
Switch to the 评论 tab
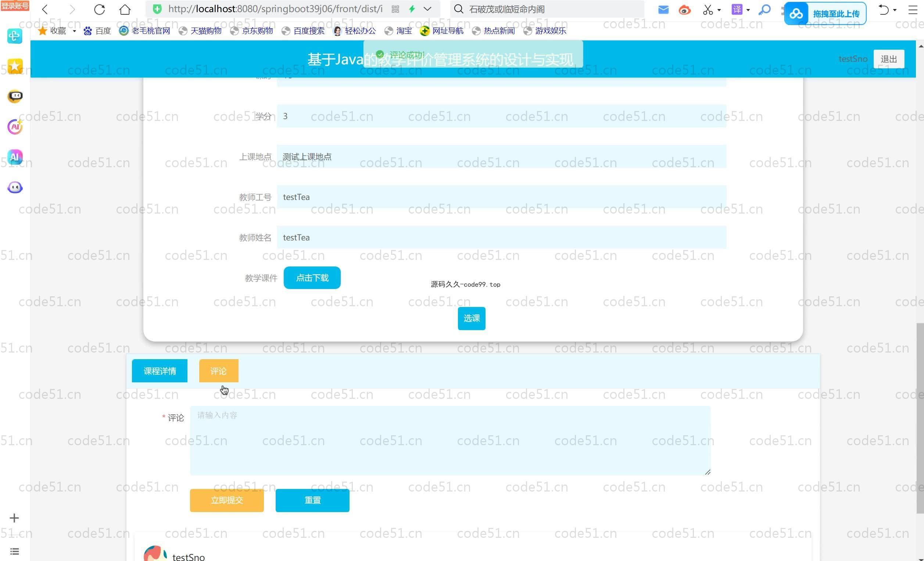click(219, 371)
